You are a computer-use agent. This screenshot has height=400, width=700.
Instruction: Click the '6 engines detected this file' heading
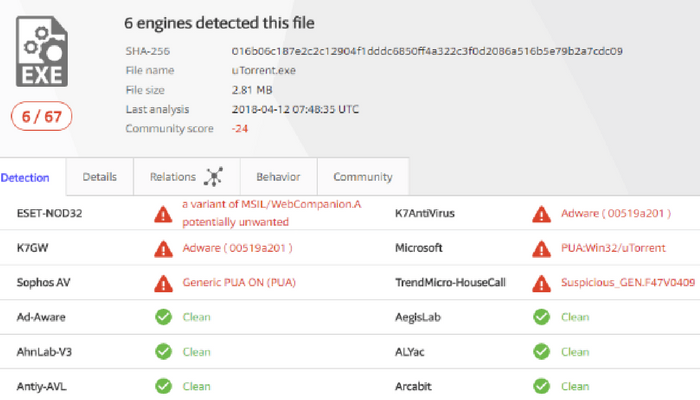[219, 23]
